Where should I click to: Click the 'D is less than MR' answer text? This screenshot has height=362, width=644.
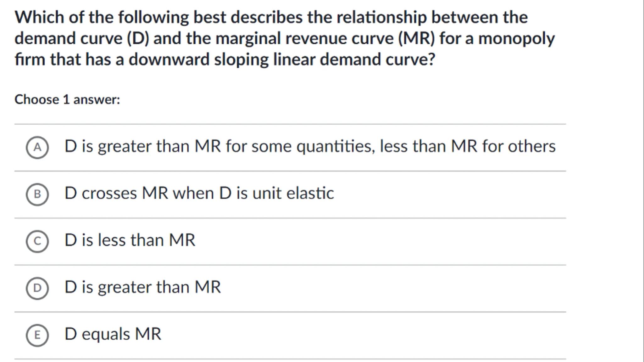130,240
